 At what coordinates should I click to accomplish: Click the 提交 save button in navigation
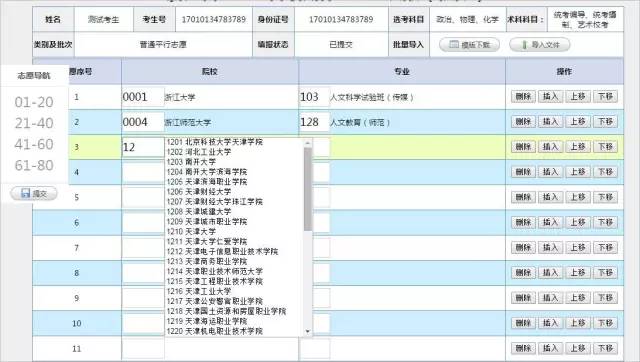34,193
